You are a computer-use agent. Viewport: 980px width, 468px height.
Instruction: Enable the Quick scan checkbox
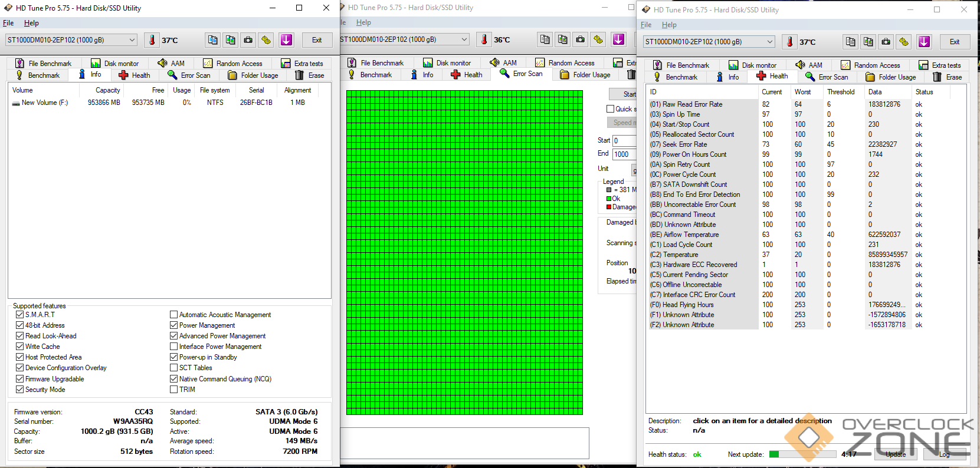click(x=611, y=109)
